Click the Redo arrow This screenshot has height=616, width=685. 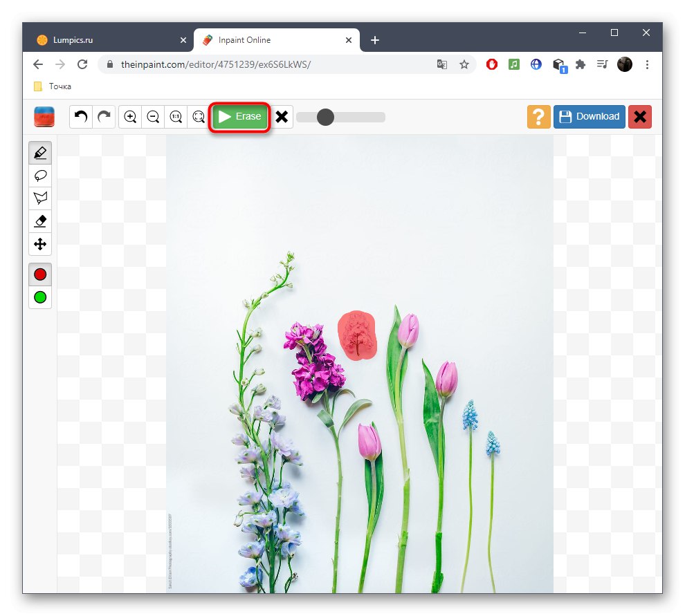[x=104, y=117]
